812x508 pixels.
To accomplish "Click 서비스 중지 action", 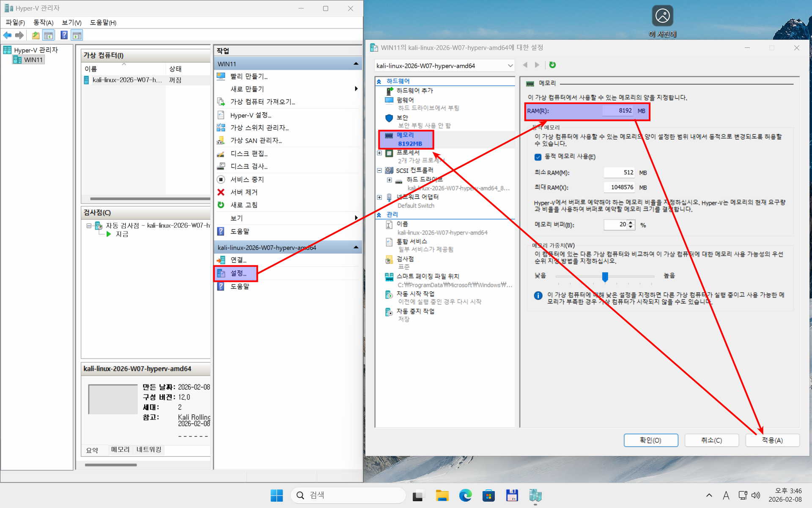I will click(x=247, y=179).
